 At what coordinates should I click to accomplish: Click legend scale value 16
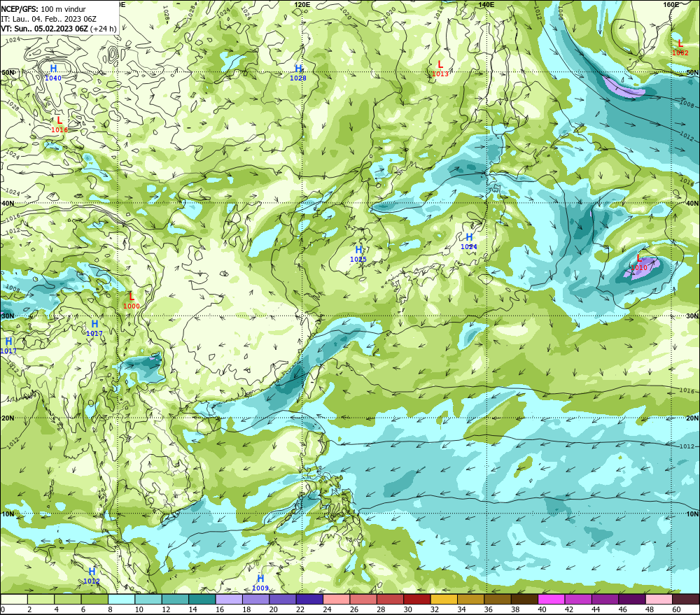point(220,609)
